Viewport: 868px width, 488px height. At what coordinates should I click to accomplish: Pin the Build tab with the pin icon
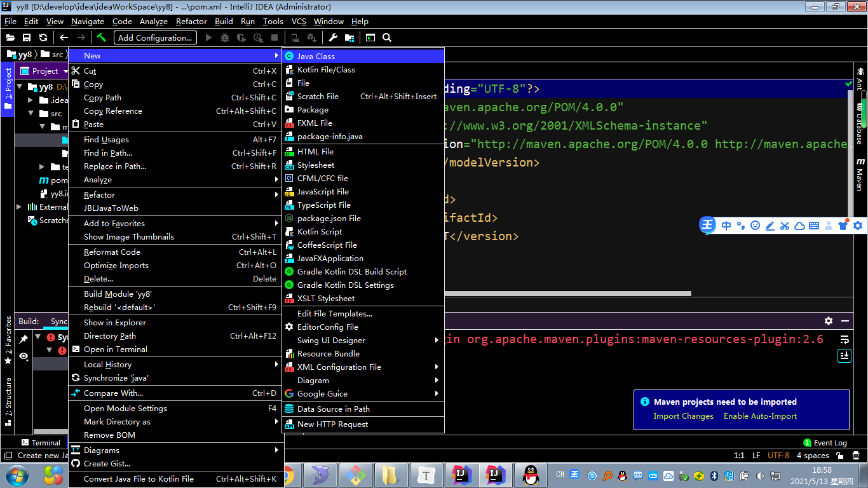pos(24,339)
